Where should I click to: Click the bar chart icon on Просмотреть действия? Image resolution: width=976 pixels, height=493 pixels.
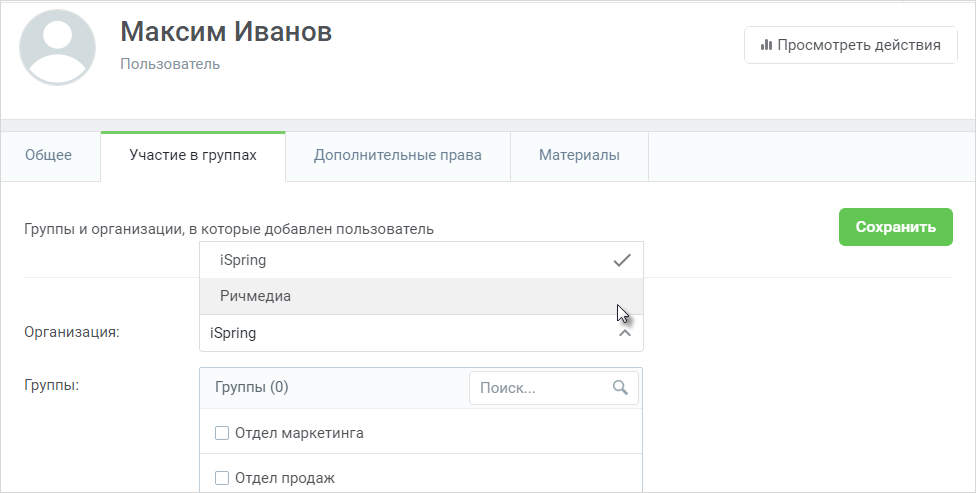pyautogui.click(x=766, y=45)
